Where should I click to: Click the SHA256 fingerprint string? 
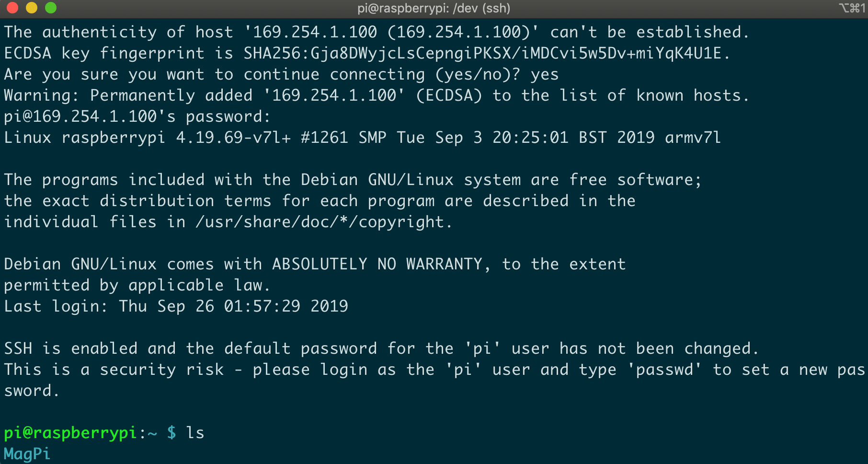(x=483, y=53)
